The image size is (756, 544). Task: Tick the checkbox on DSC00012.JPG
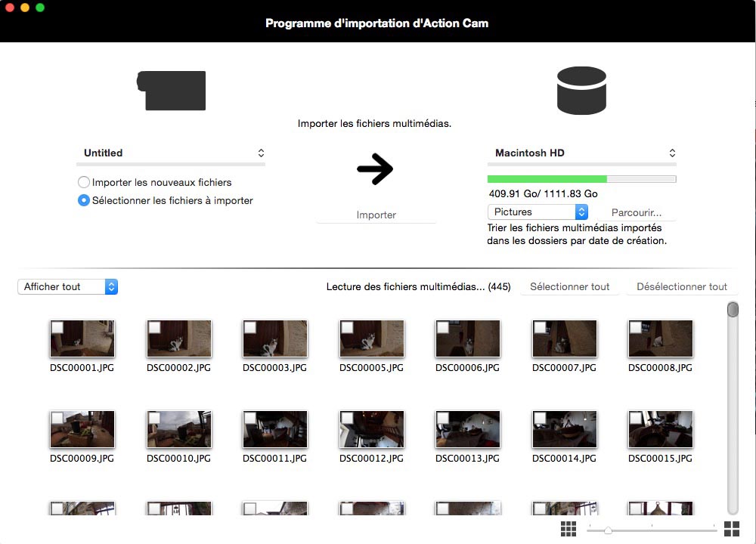point(347,419)
